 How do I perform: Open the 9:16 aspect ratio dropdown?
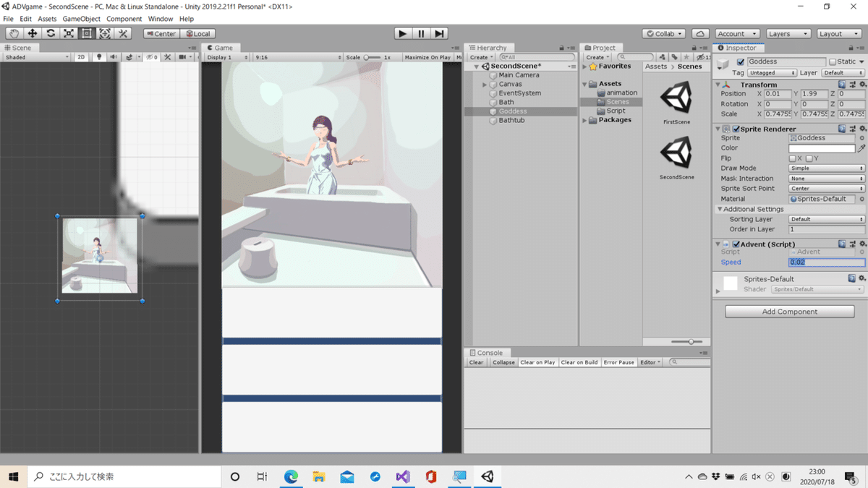pyautogui.click(x=297, y=57)
